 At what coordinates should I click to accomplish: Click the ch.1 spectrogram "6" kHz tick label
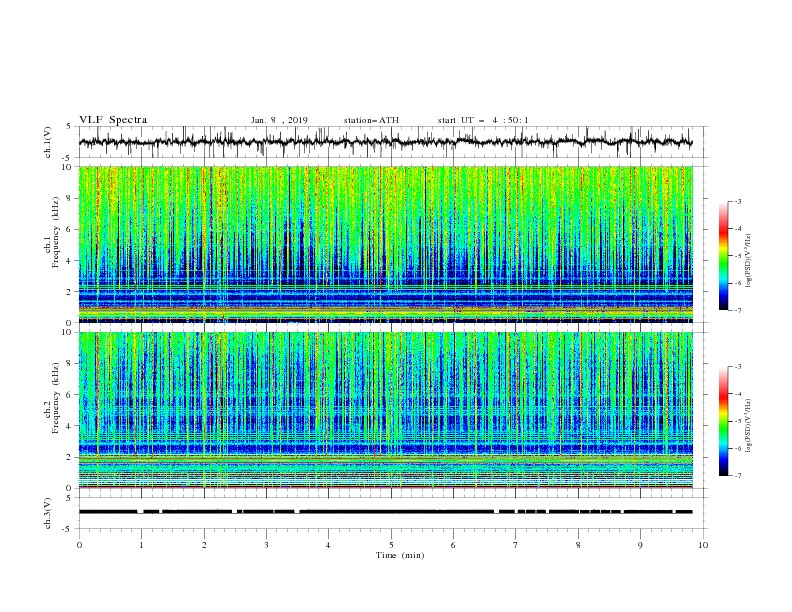tap(71, 229)
